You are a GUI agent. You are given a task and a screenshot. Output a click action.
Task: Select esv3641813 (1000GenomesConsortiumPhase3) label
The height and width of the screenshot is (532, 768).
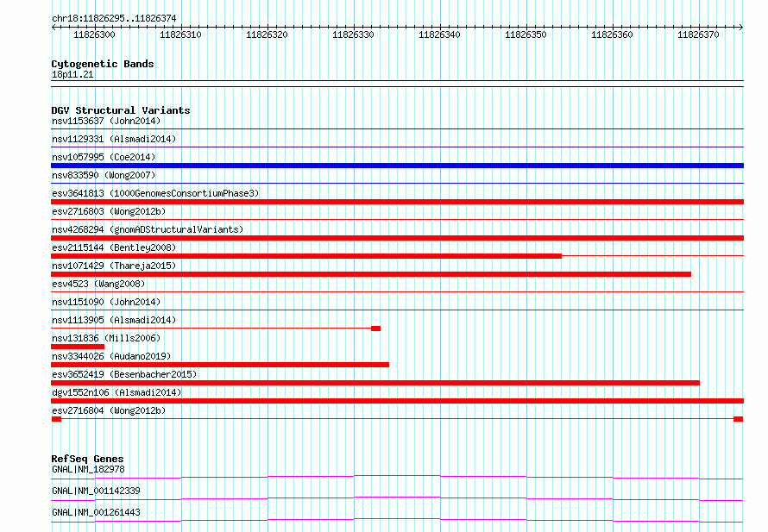(x=155, y=193)
